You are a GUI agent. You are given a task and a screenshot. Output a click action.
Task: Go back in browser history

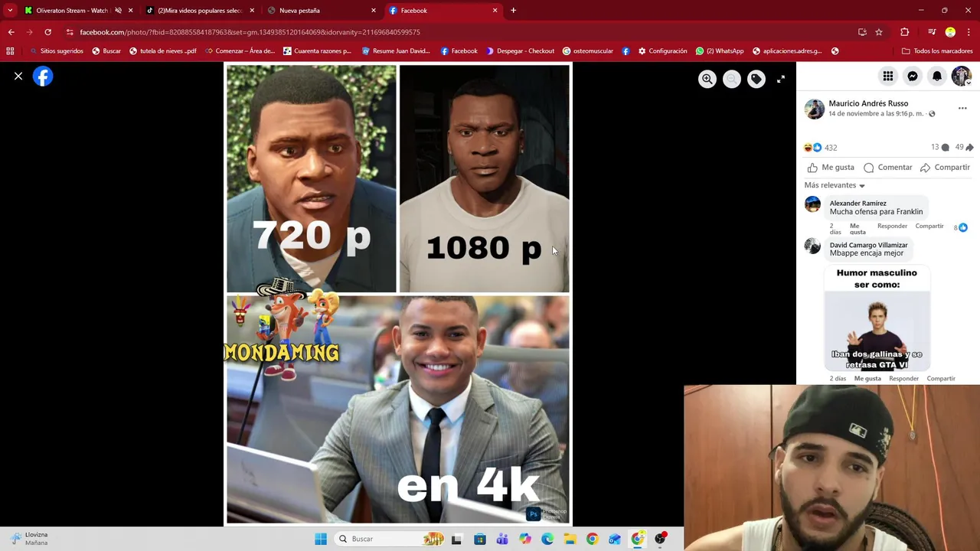tap(11, 32)
